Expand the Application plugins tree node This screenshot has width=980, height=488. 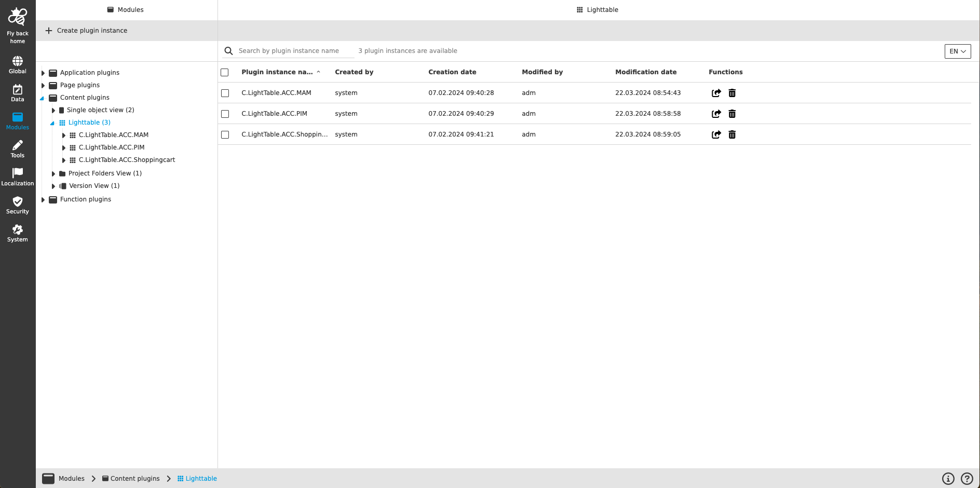pos(44,73)
